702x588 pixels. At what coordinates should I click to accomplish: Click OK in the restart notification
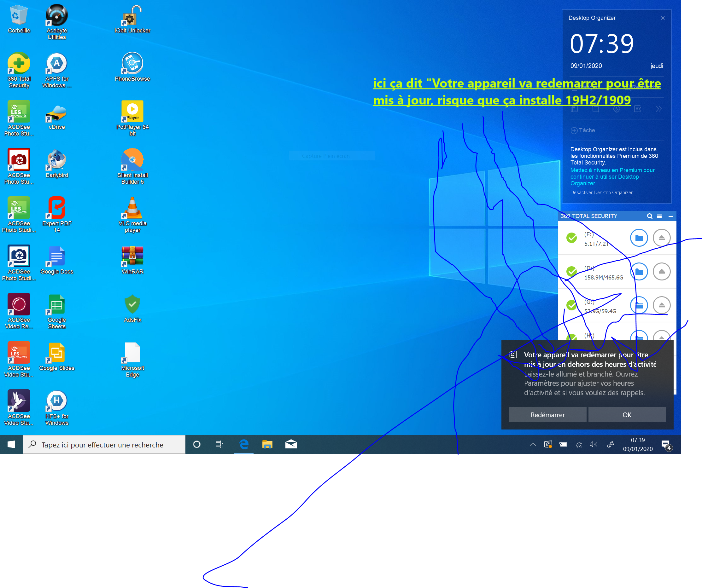(x=627, y=415)
